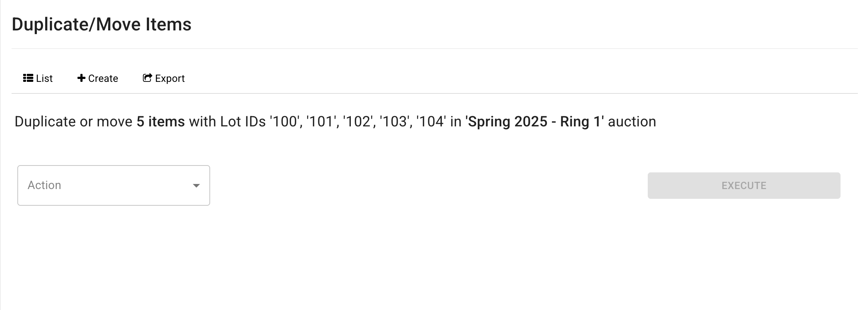Click the bold '5 items' text
Image resolution: width=868 pixels, height=310 pixels.
pos(161,122)
